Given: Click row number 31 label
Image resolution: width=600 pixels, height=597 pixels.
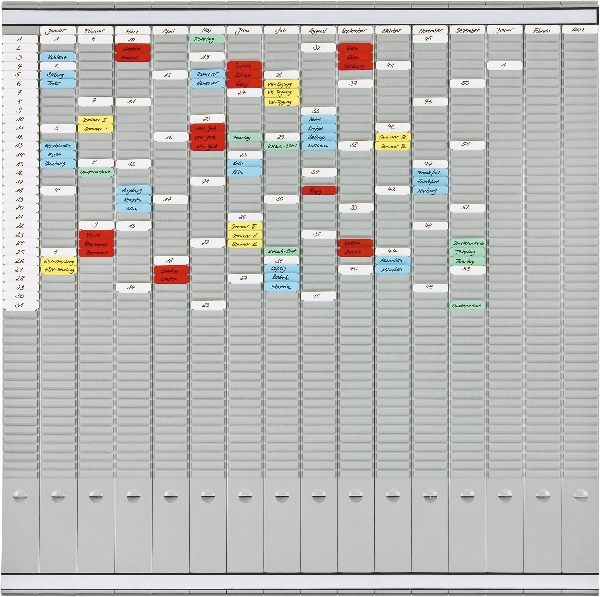Looking at the screenshot, I should pyautogui.click(x=20, y=305).
